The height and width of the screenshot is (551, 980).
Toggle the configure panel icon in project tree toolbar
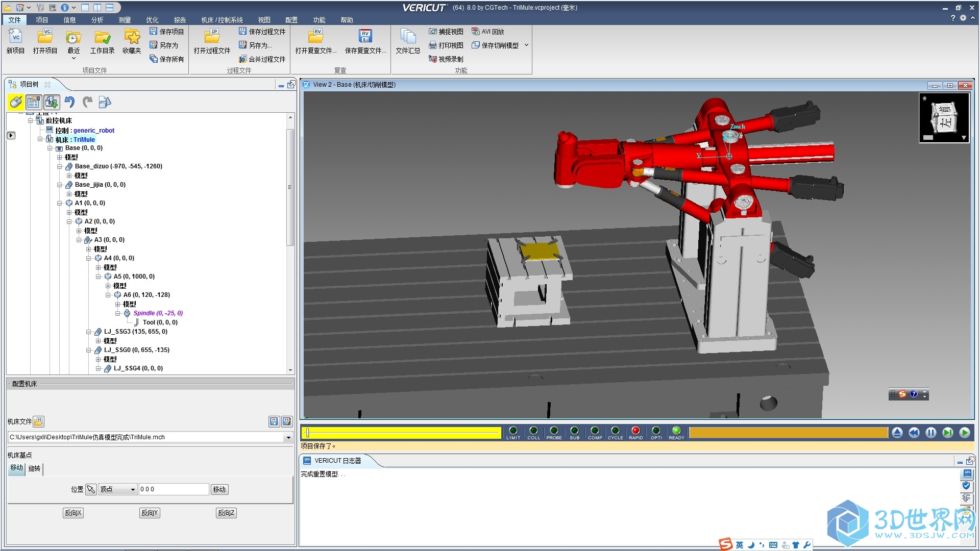34,102
